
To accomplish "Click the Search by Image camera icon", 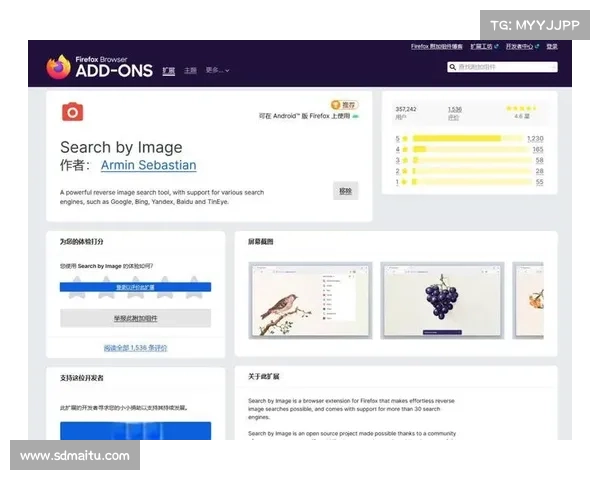I will [72, 111].
